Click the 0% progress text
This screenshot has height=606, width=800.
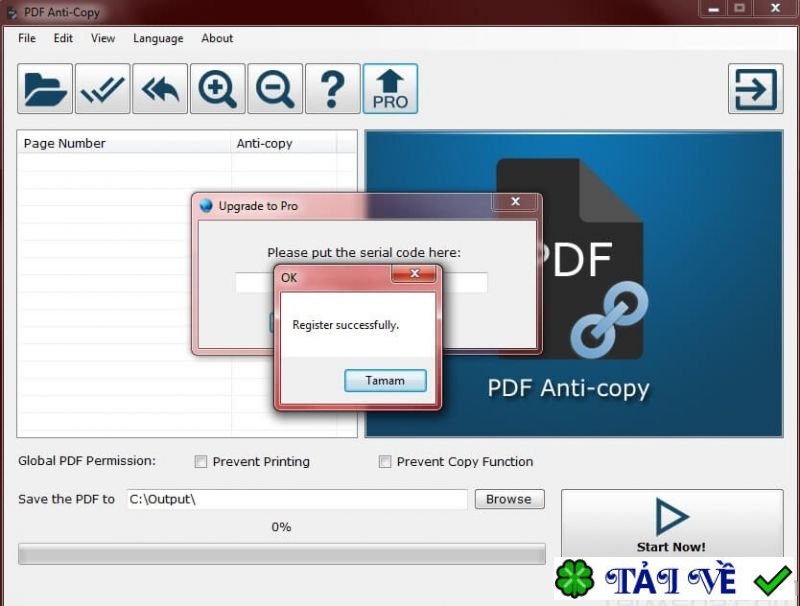(281, 527)
